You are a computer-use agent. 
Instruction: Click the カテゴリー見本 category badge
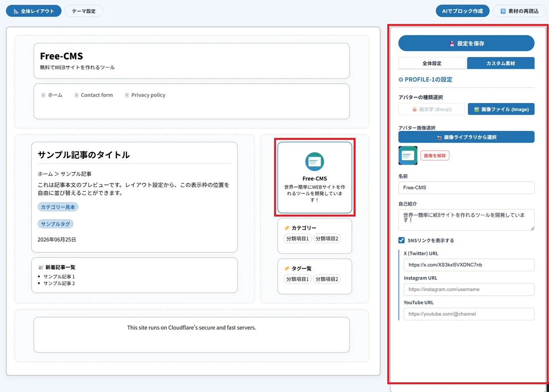pyautogui.click(x=58, y=207)
